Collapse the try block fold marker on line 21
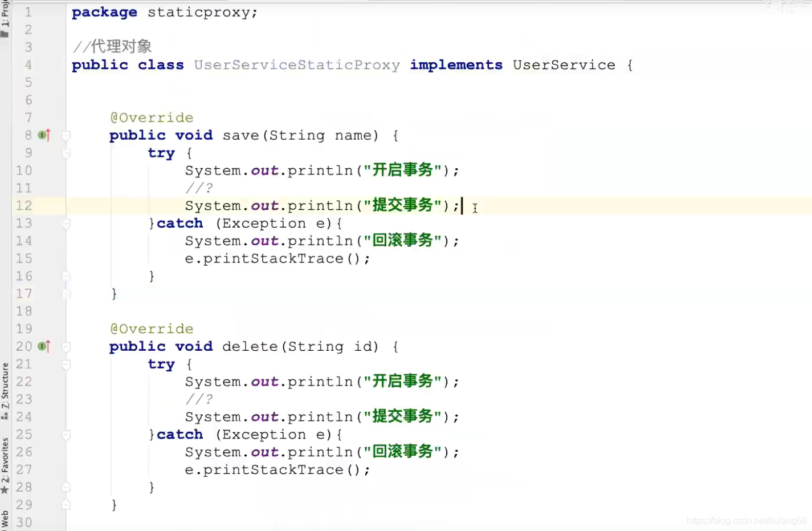The height and width of the screenshot is (531, 812). pos(66,364)
